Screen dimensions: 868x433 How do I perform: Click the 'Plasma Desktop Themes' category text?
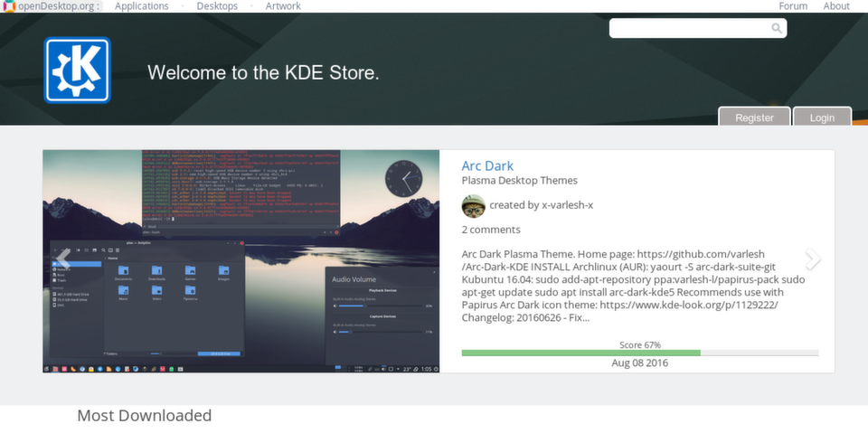point(519,181)
